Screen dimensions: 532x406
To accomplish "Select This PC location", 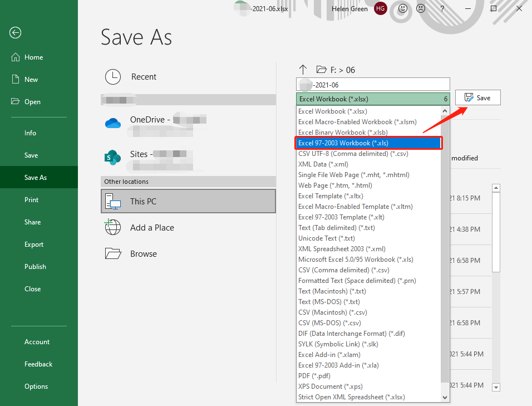I will (188, 201).
